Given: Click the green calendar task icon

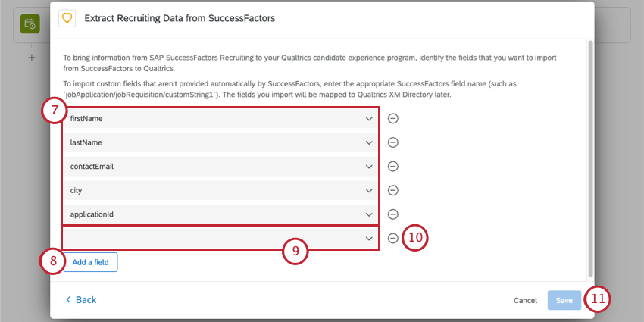Looking at the screenshot, I should (30, 24).
